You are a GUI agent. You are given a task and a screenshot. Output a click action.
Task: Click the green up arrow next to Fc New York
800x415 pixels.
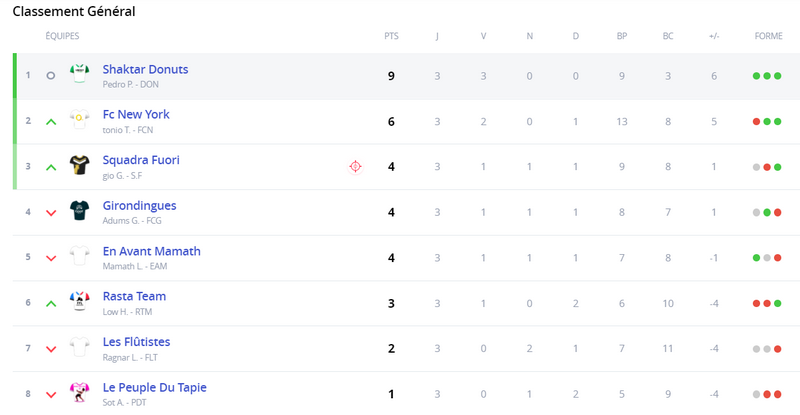pos(51,122)
